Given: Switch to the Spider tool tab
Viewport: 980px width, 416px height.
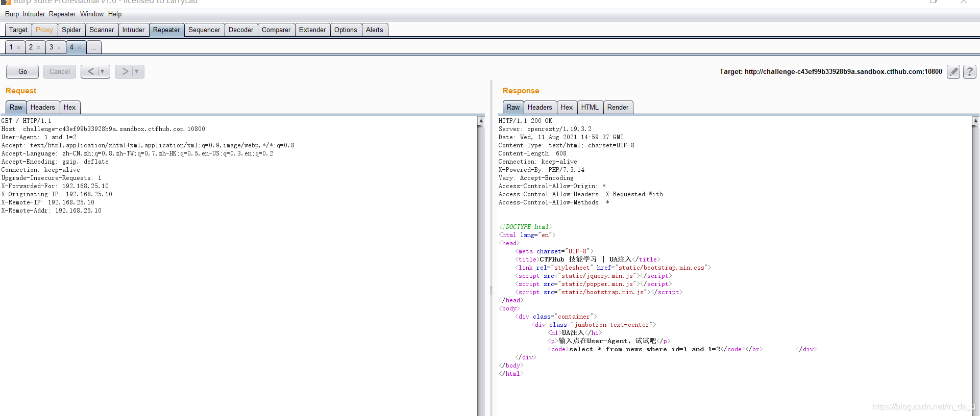Looking at the screenshot, I should tap(71, 30).
